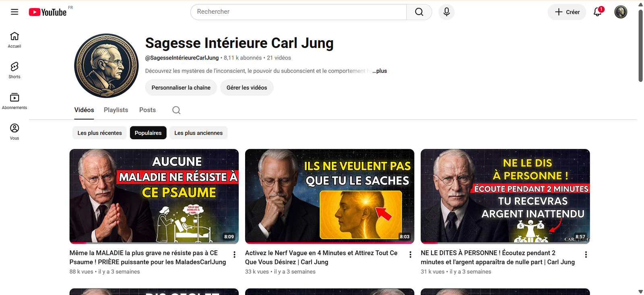Open the title link Activez le Nerf Vague

(321, 258)
